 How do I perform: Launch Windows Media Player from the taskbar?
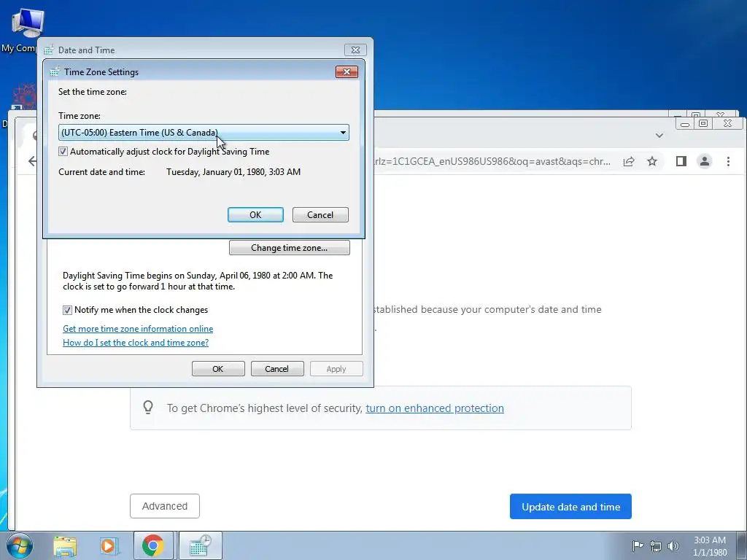click(108, 545)
